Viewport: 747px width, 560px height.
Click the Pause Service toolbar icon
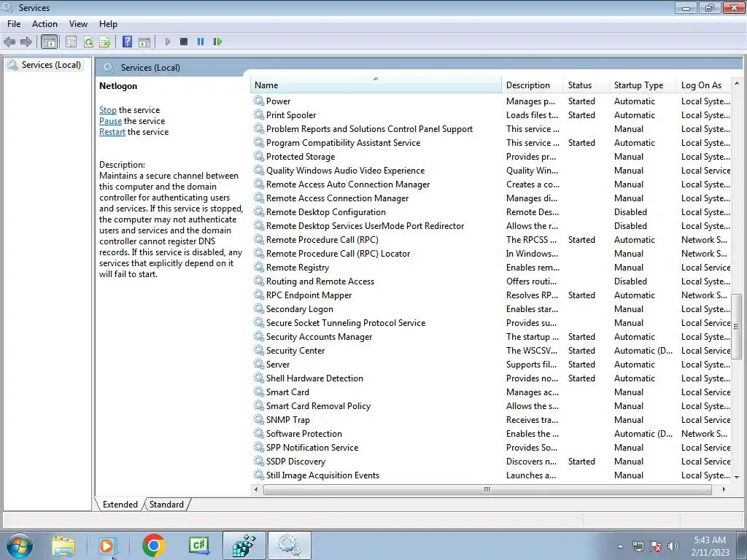(201, 42)
